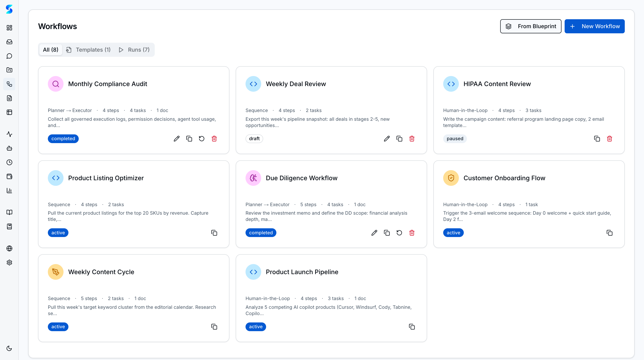This screenshot has width=644, height=360.
Task: Open the globe icon near the sidebar bottom
Action: (9, 248)
